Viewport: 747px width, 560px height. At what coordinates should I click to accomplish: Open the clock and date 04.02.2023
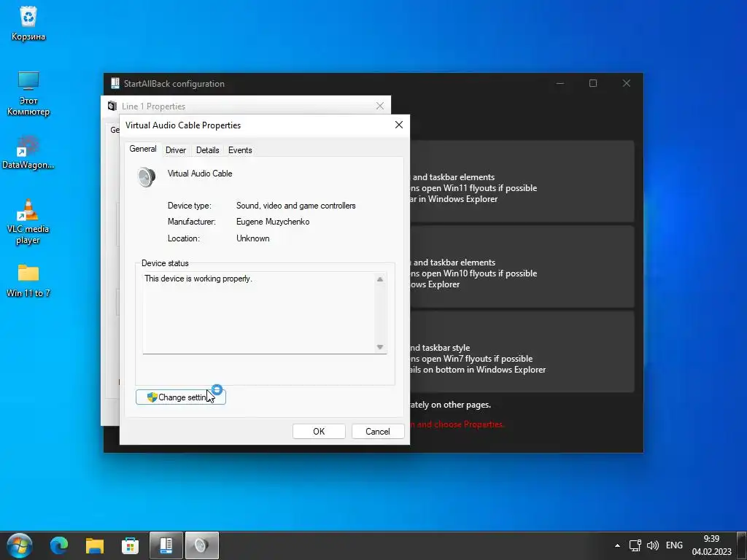[711, 545]
